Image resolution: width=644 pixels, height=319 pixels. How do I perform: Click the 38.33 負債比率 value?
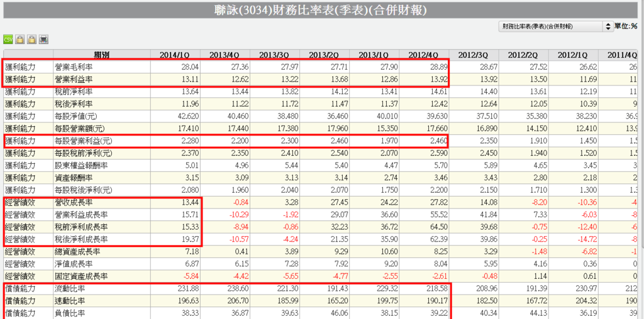(191, 314)
